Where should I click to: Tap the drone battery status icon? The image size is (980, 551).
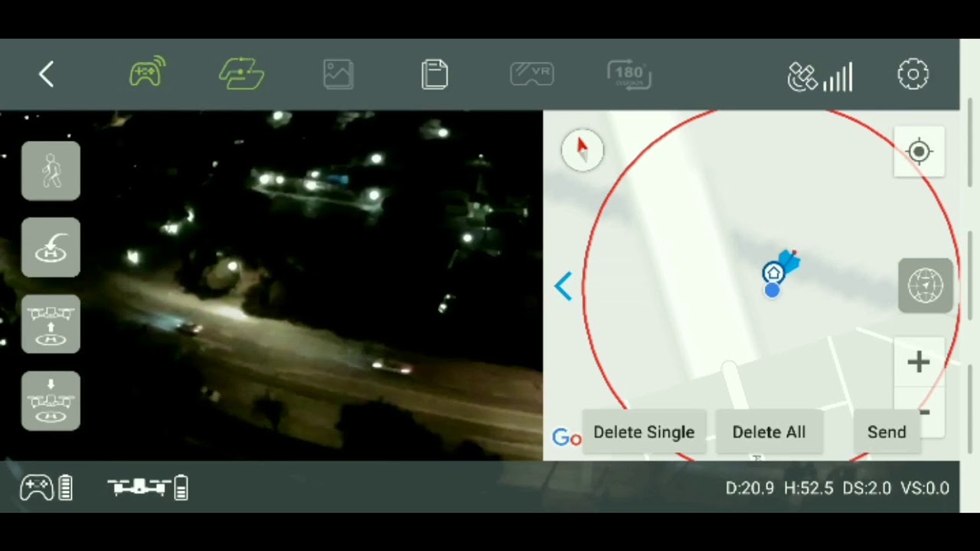tap(147, 487)
